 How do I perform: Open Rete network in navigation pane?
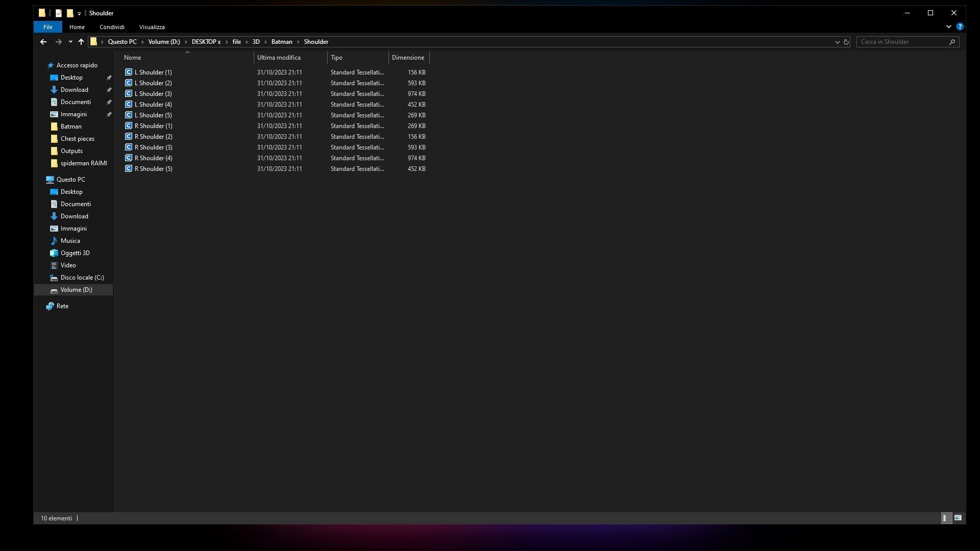62,306
